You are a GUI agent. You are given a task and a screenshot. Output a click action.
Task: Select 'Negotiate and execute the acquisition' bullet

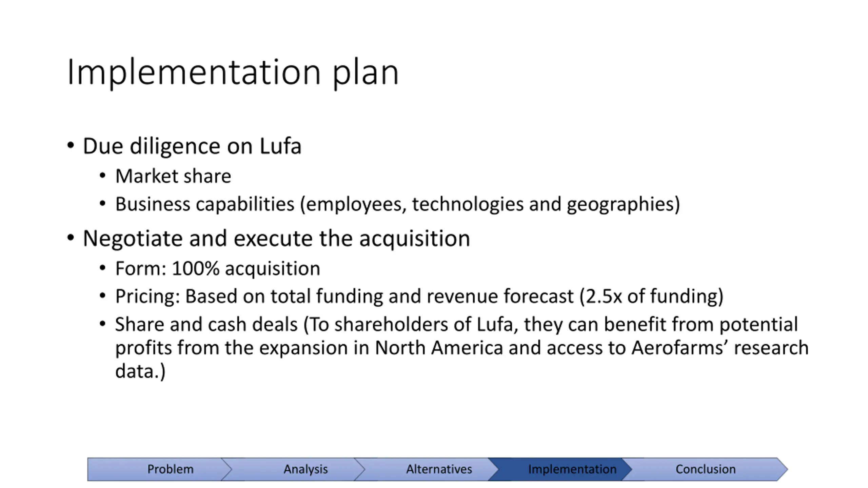276,239
